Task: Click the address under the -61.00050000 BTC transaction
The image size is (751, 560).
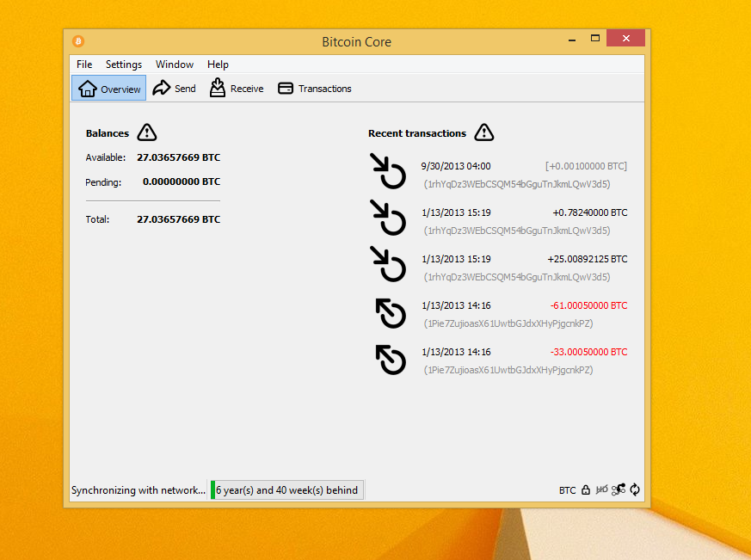Action: point(508,323)
